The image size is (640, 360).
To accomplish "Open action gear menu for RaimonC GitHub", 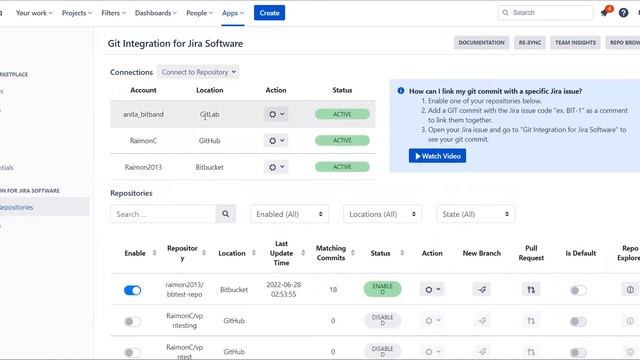I will pyautogui.click(x=276, y=140).
